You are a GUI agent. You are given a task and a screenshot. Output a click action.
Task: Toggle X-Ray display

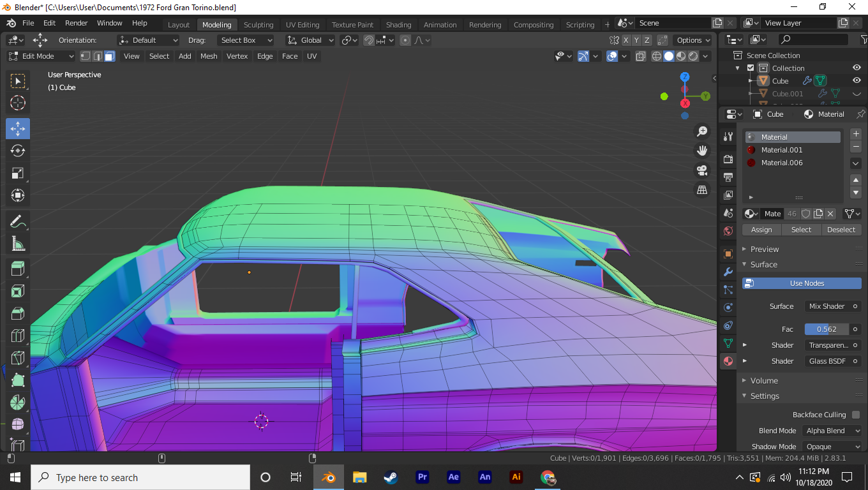(640, 56)
